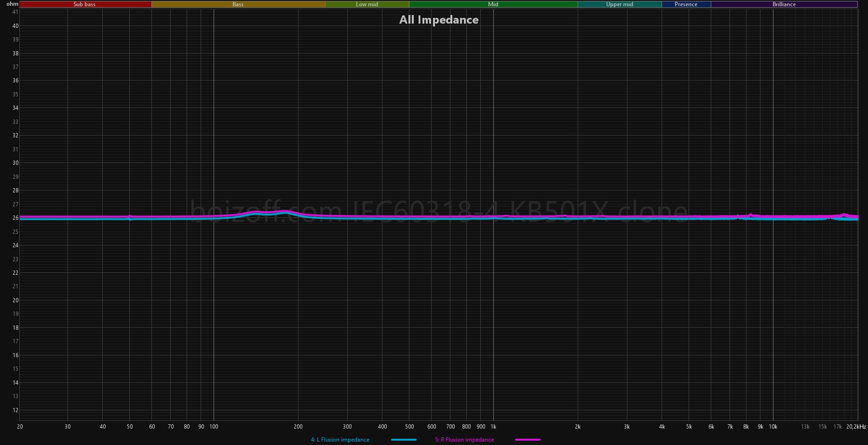Screen dimensions: 868x445
Task: Click the 41 ohm top axis value
Action: 15,12
